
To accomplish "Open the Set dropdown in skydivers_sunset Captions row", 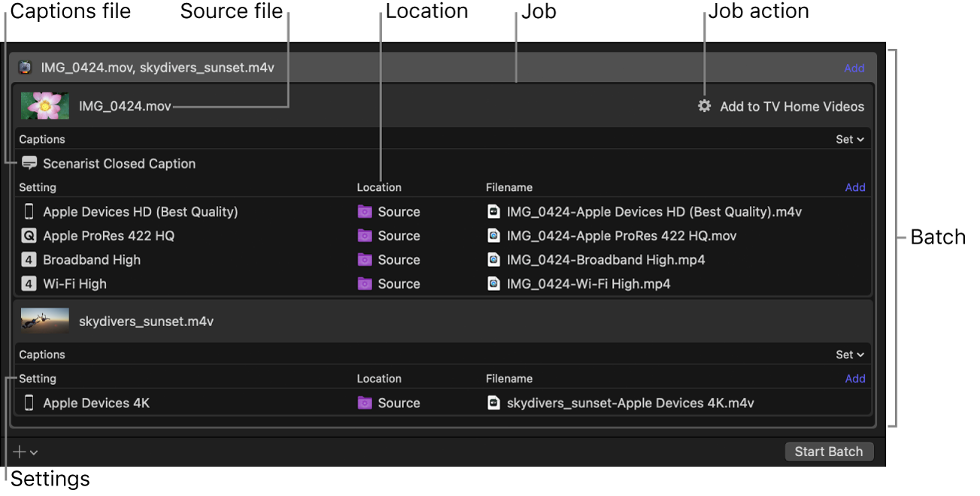I will 849,354.
